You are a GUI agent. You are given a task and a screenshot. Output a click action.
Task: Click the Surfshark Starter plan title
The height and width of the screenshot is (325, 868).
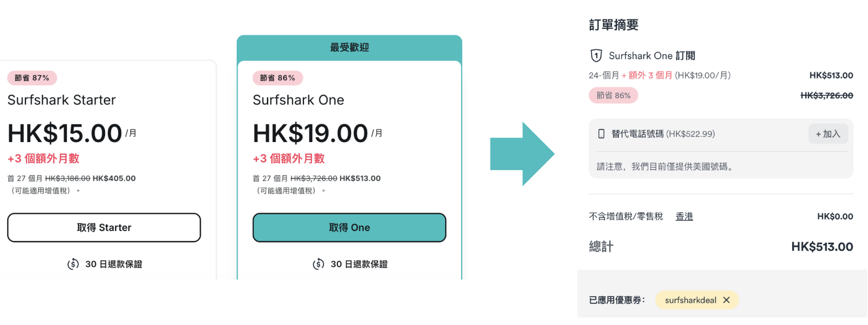(61, 100)
